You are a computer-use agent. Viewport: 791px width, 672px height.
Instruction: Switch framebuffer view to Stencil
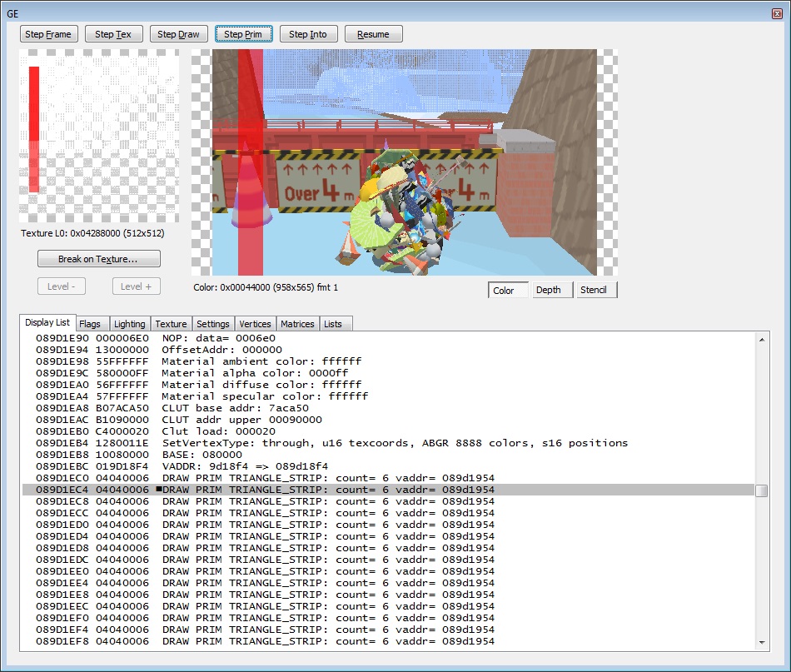click(x=594, y=290)
